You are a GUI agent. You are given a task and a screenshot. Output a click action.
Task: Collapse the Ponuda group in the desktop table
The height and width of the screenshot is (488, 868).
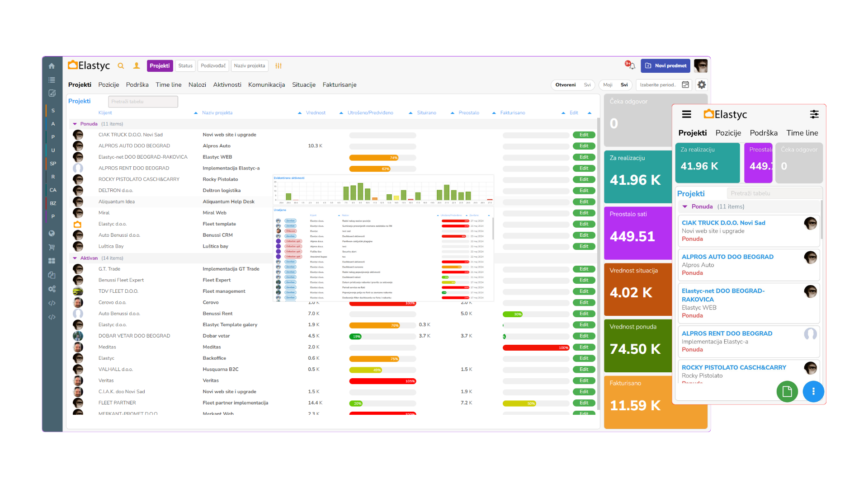coord(75,124)
